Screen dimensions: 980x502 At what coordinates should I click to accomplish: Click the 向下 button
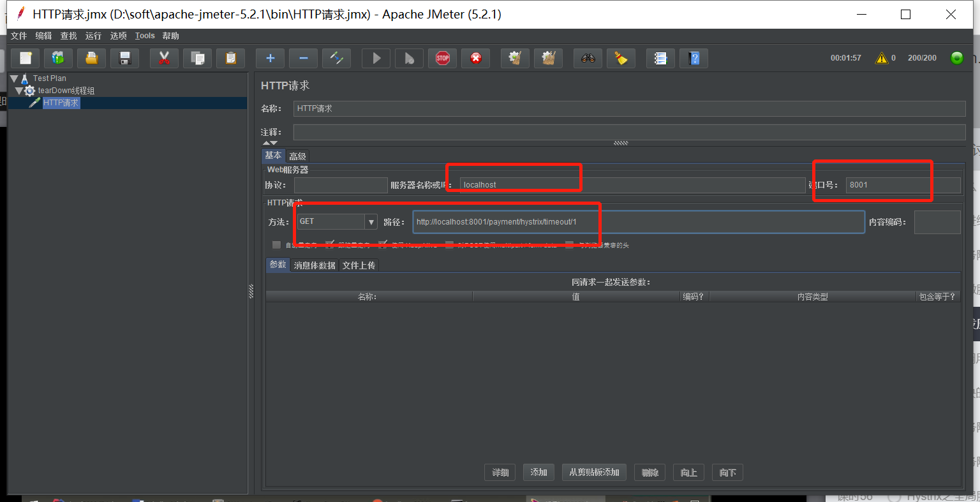coord(727,473)
